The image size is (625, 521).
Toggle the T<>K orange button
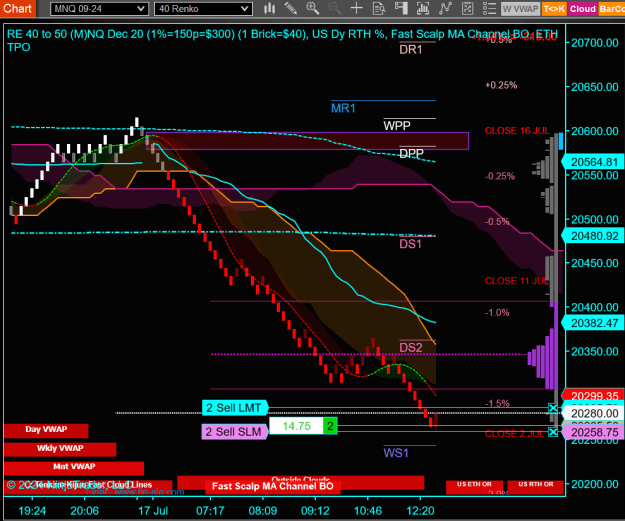[x=554, y=9]
